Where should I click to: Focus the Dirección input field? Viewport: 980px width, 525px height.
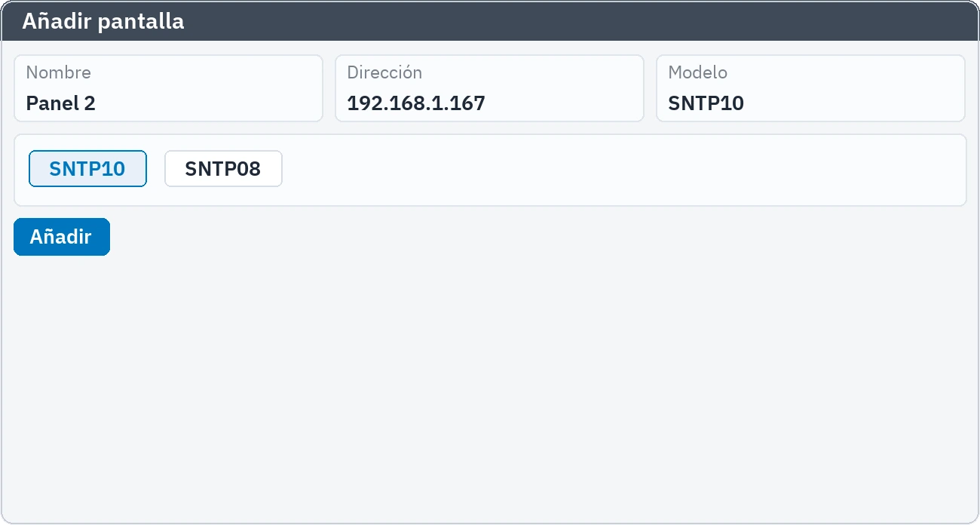tap(489, 88)
